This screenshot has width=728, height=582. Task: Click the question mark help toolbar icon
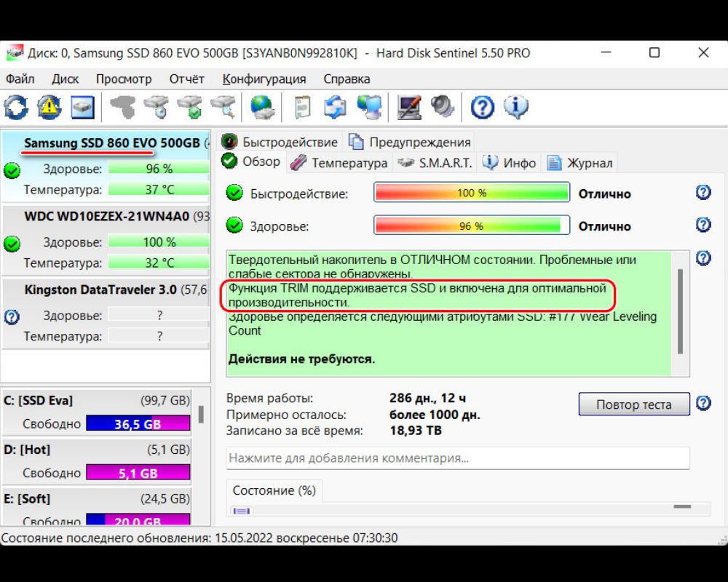[x=483, y=107]
